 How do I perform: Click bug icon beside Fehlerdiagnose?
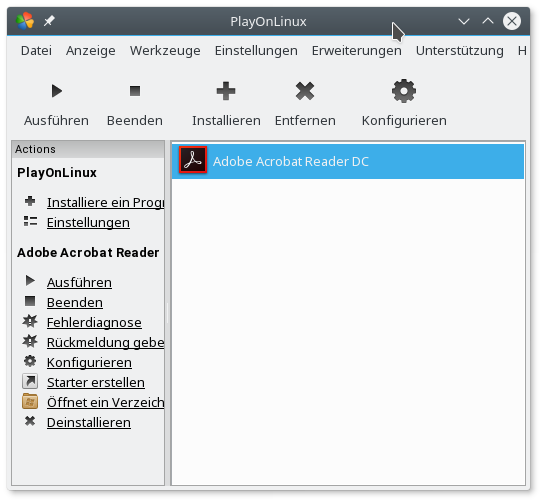30,321
